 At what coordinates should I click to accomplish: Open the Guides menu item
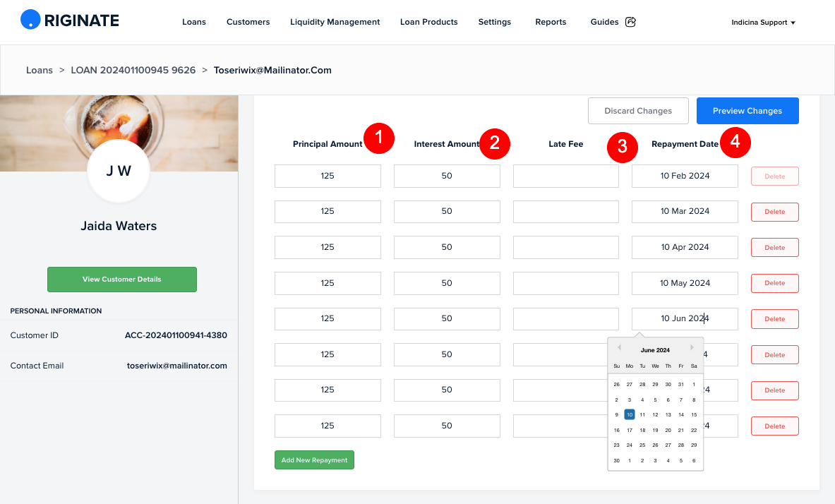point(604,22)
